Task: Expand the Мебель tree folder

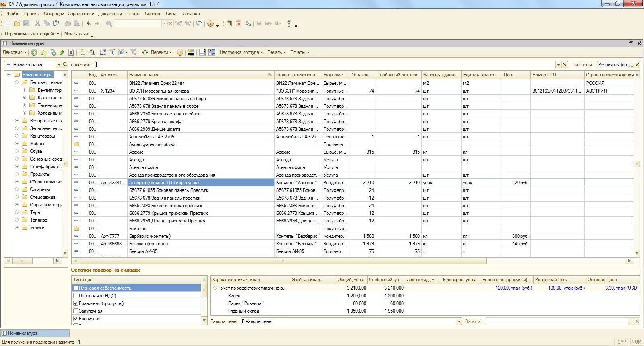Action: point(17,144)
